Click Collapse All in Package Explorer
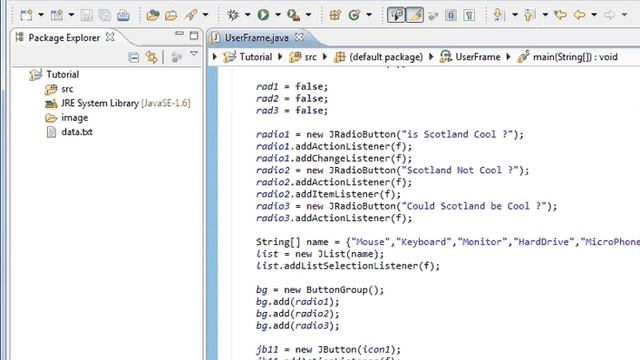This screenshot has width=640, height=360. pos(133,57)
